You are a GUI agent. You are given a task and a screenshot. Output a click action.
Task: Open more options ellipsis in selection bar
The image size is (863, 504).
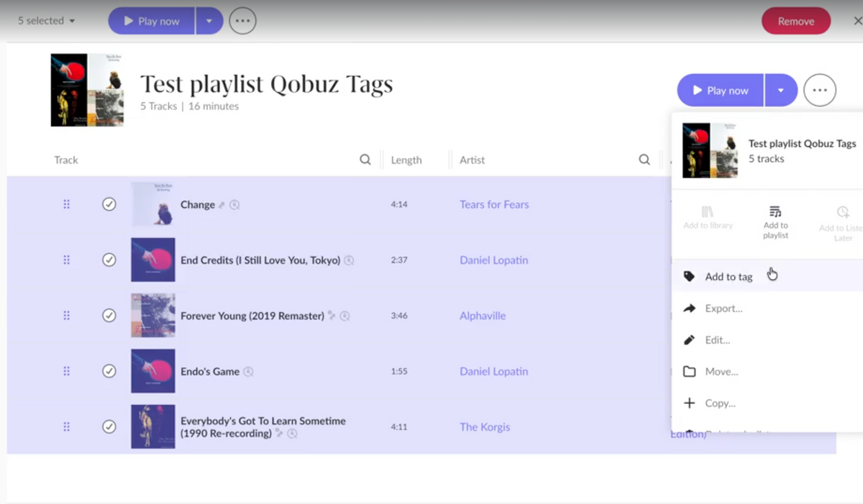pos(243,21)
